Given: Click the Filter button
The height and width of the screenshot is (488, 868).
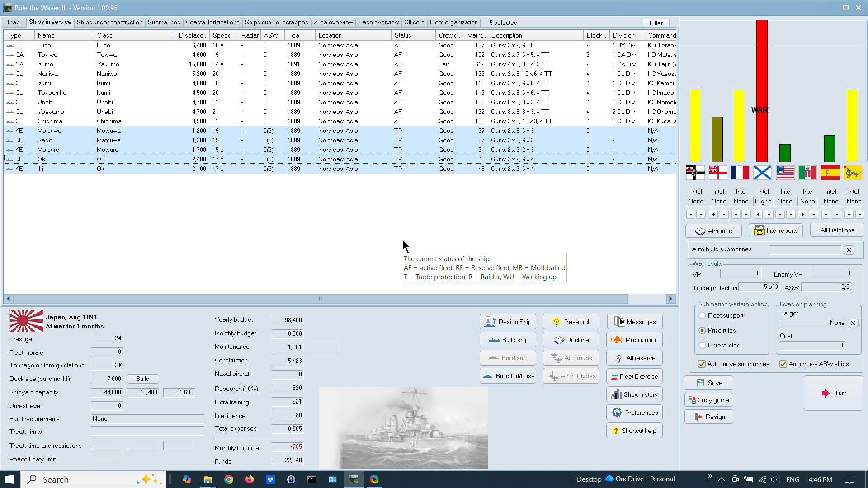Looking at the screenshot, I should coord(656,23).
